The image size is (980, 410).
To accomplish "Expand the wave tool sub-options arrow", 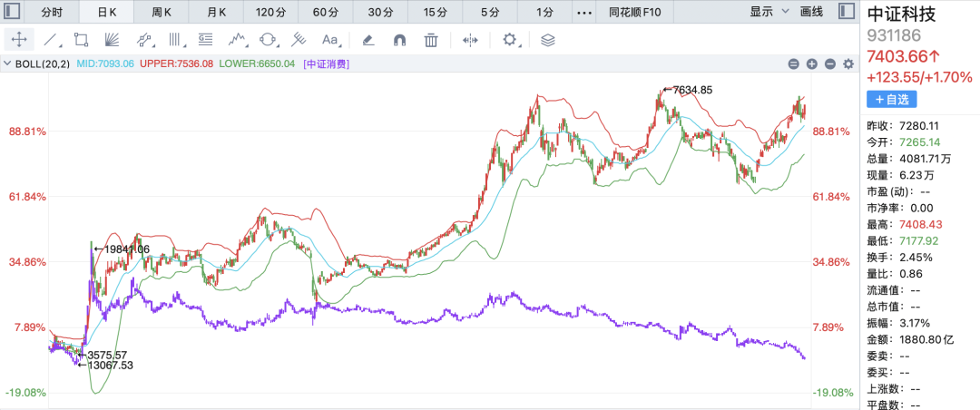I will [x=246, y=46].
